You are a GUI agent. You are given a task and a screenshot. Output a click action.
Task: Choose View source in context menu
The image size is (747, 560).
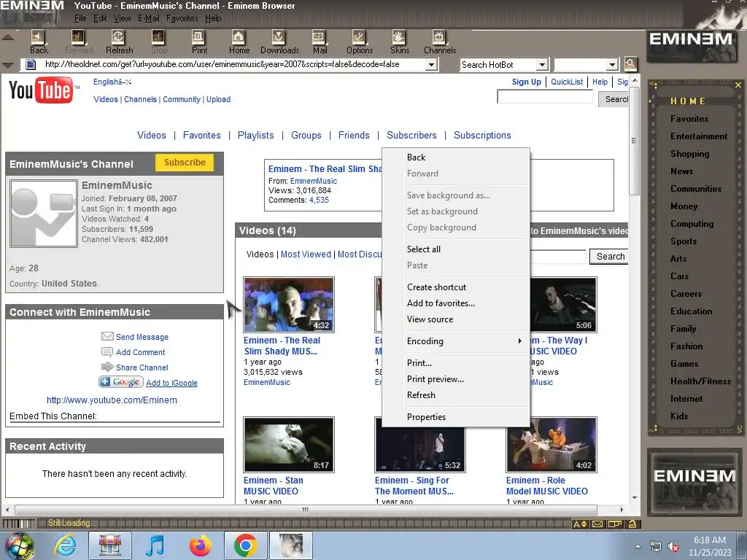(x=457, y=319)
